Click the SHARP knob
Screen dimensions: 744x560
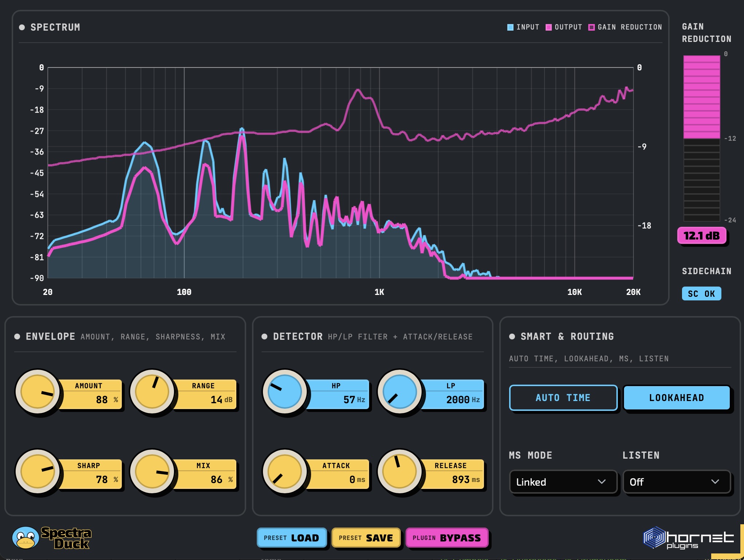click(x=38, y=472)
